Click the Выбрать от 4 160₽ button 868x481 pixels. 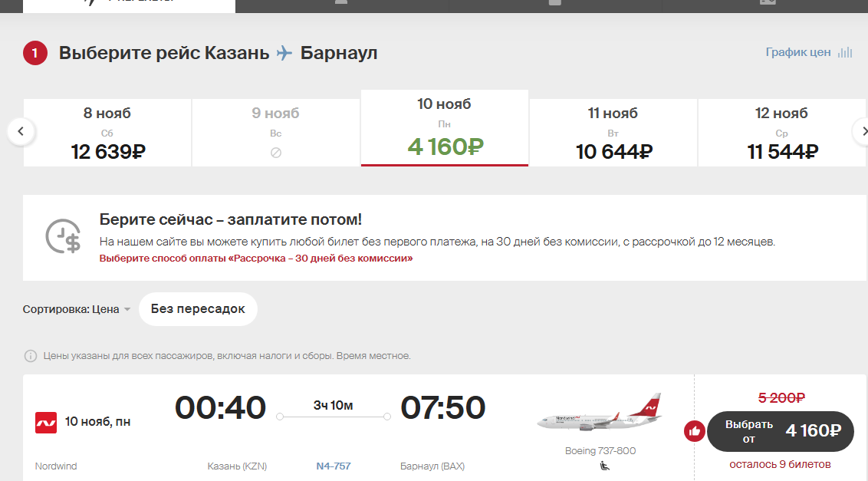pos(781,431)
